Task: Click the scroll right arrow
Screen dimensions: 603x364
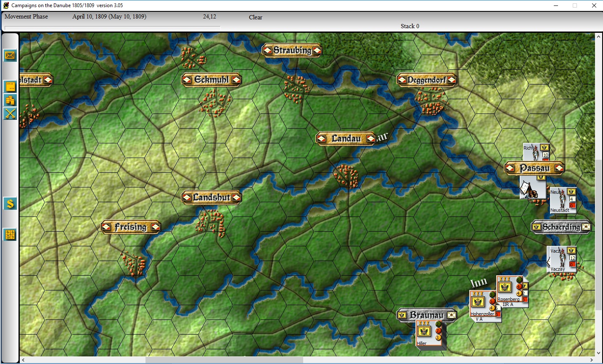Action: [592, 360]
